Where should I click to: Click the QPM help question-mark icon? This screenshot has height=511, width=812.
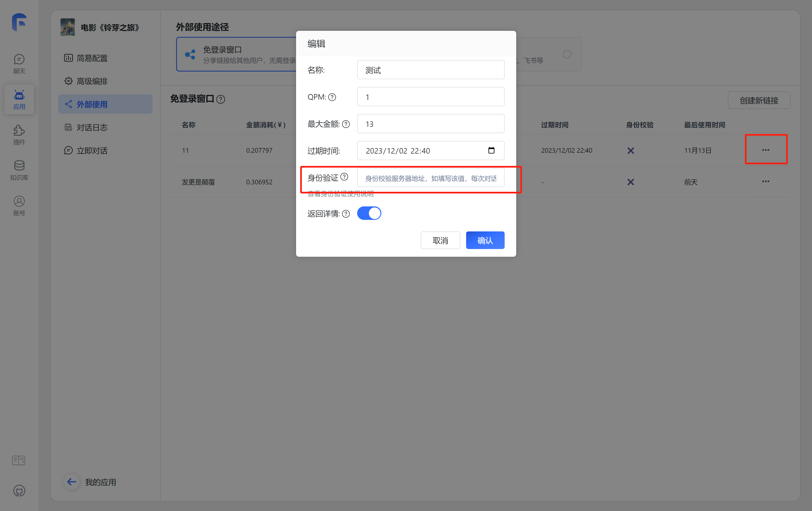pyautogui.click(x=332, y=97)
